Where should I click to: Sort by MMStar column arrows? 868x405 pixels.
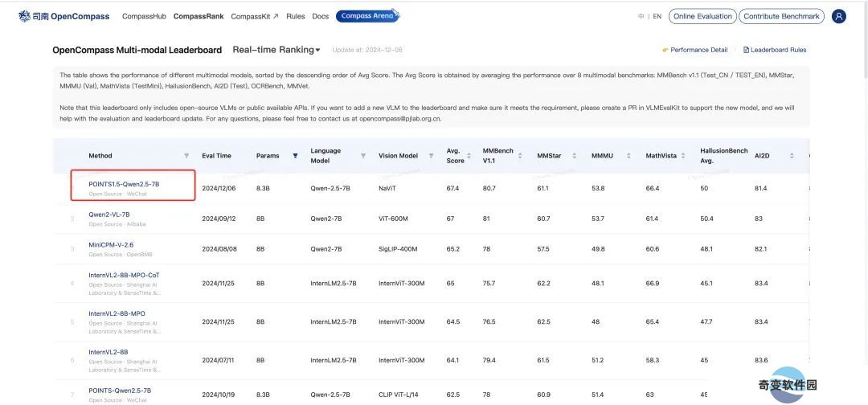(x=575, y=156)
